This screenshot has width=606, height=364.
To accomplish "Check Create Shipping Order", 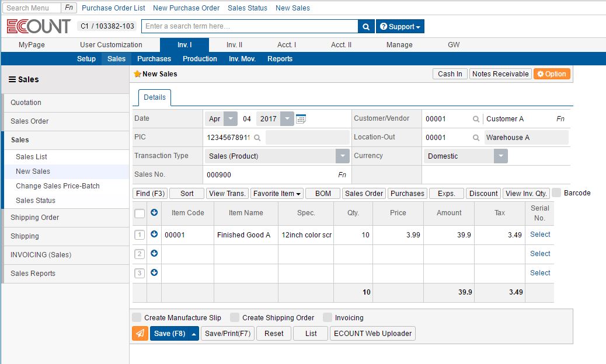I will click(235, 317).
